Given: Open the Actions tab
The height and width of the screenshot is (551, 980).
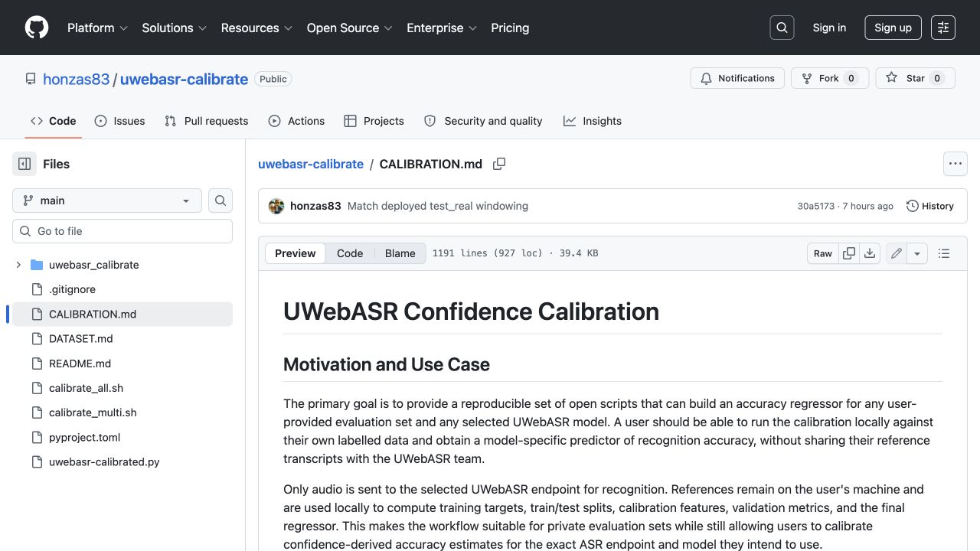Looking at the screenshot, I should coord(297,121).
